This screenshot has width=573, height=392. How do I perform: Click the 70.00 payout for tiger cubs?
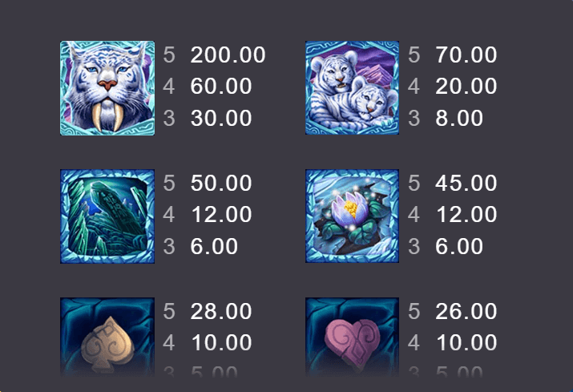tap(466, 55)
